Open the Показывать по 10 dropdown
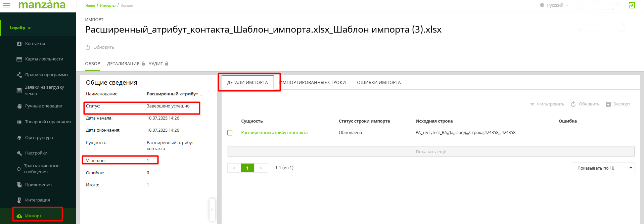 [x=603, y=168]
